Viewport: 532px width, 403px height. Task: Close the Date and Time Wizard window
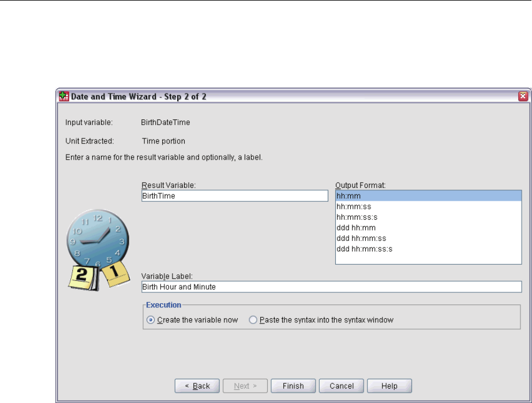523,96
